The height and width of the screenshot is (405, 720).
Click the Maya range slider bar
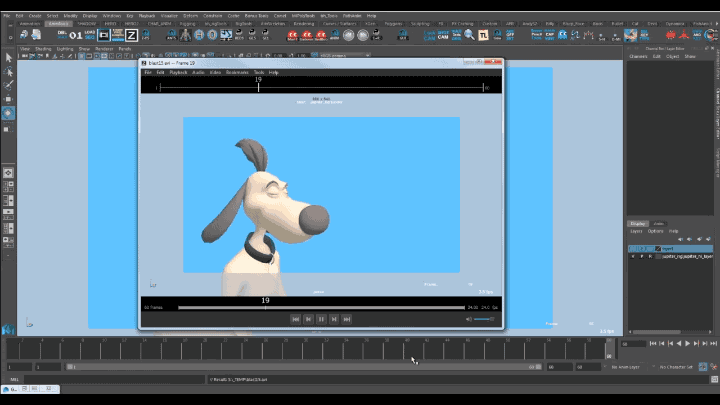point(304,367)
